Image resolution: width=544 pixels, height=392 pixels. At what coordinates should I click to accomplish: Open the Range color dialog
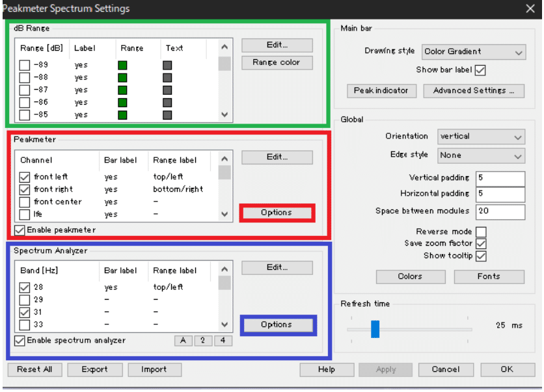(277, 63)
